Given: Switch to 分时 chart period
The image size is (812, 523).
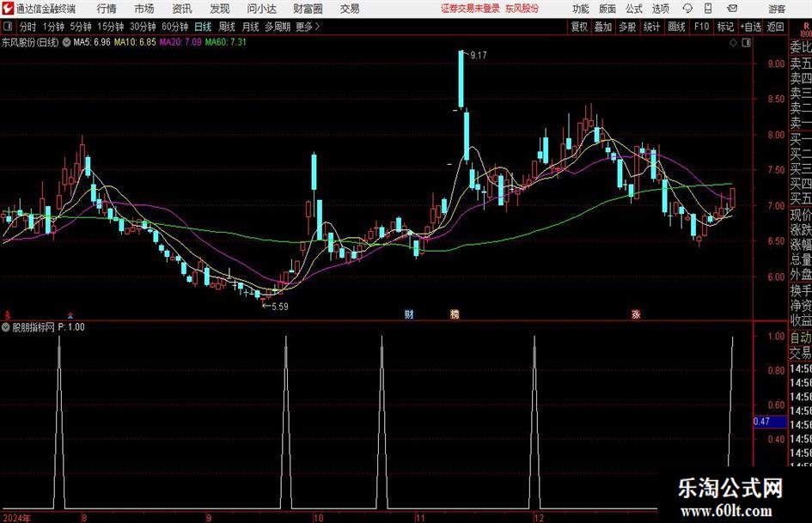Looking at the screenshot, I should pos(28,27).
